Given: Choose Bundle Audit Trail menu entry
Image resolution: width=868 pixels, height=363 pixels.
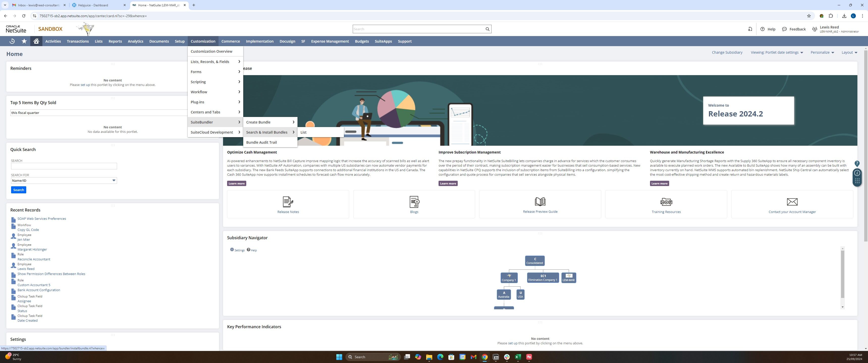Looking at the screenshot, I should coord(261,142).
